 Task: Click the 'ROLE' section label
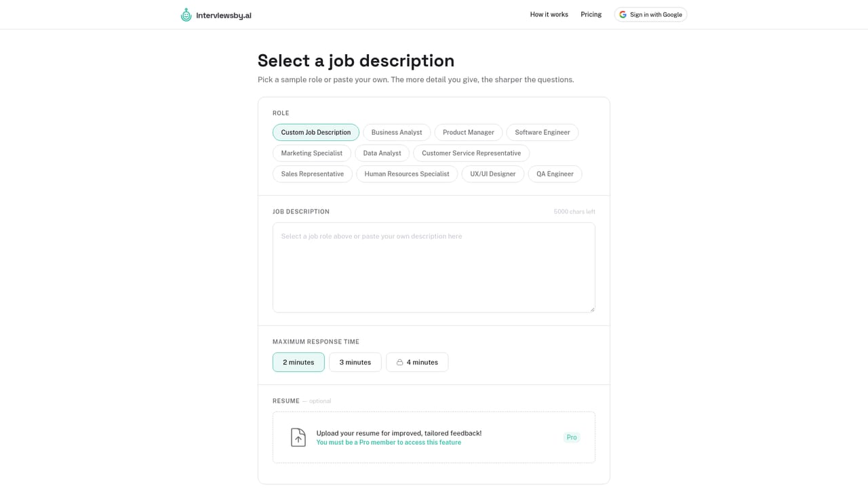(x=281, y=113)
